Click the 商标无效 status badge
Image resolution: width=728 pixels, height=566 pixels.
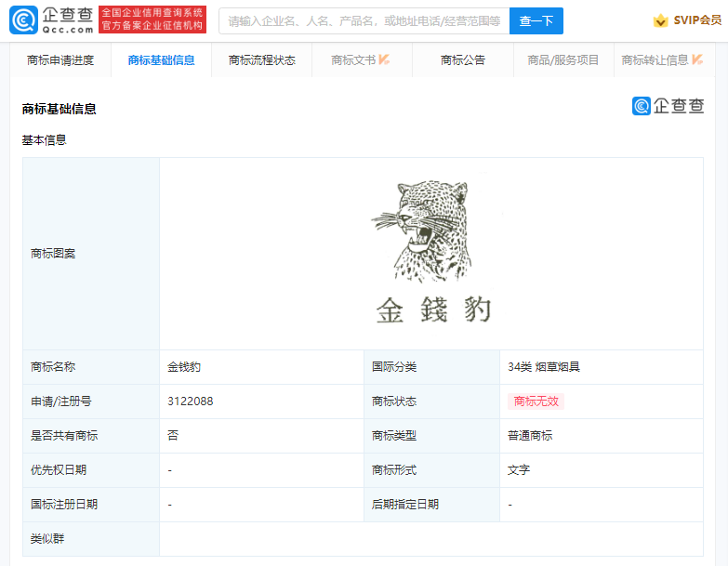[x=538, y=401]
